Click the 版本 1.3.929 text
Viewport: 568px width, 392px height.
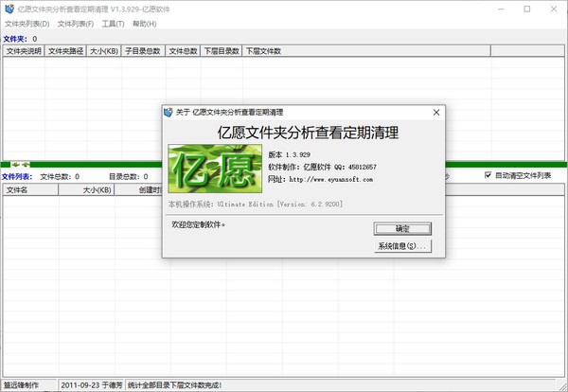289,154
